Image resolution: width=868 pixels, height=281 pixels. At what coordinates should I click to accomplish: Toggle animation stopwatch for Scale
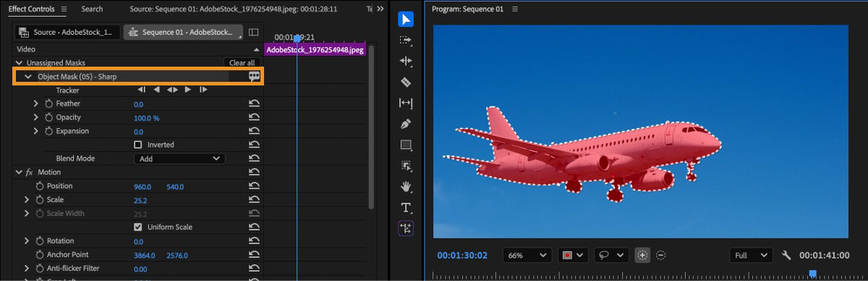(40, 200)
